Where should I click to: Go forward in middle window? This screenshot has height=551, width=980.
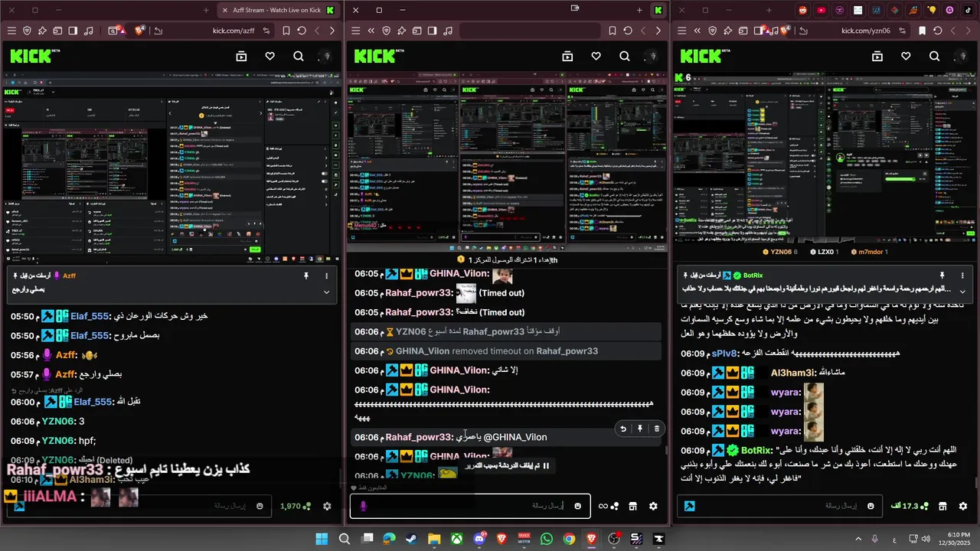pyautogui.click(x=658, y=31)
